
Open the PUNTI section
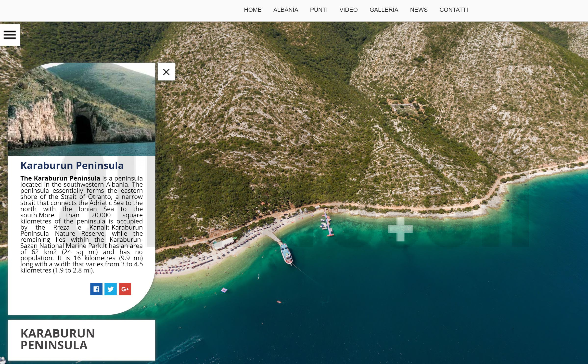[x=319, y=10]
